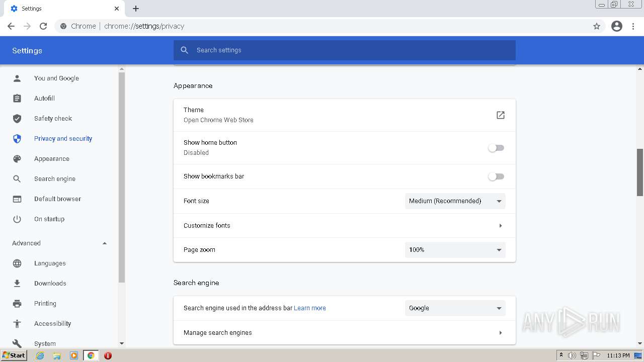Navigate to Appearance in sidebar
This screenshot has height=362, width=644.
coord(52,159)
